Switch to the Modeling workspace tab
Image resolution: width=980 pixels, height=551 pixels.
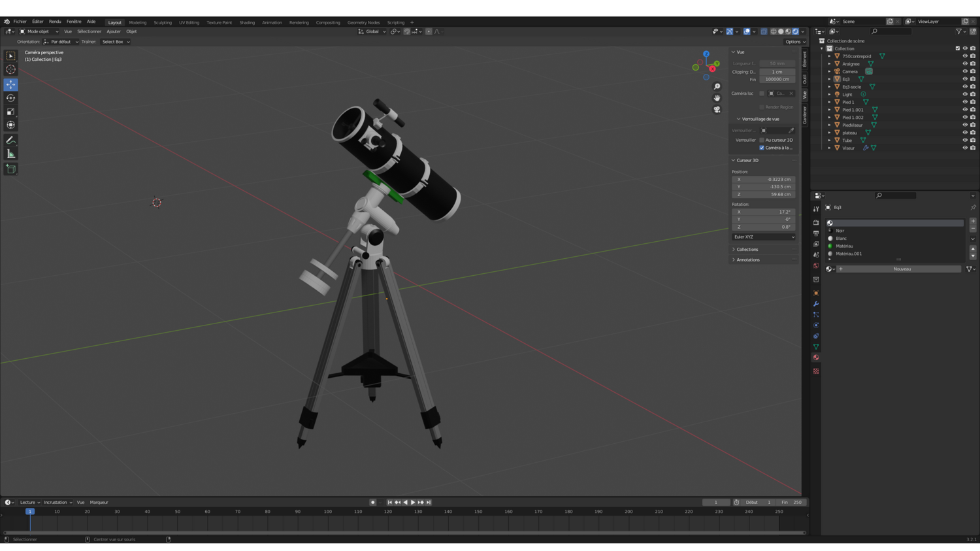pos(138,22)
